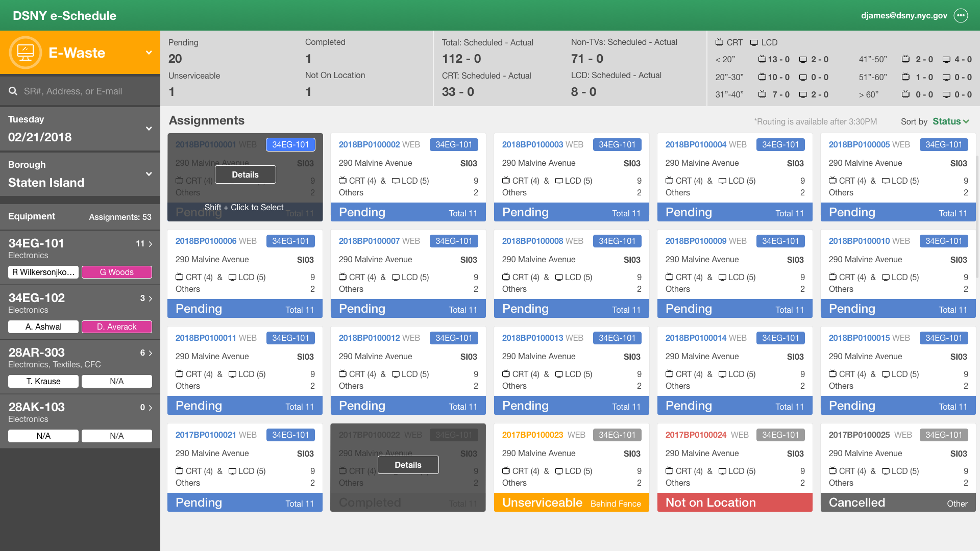Open the Sort by Status dropdown

(x=950, y=121)
